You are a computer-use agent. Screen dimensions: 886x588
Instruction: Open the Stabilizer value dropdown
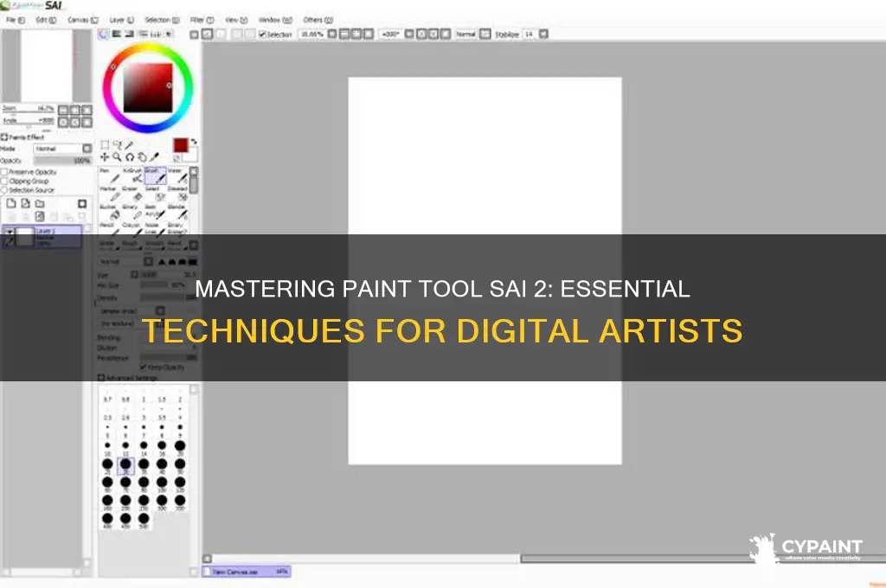tap(543, 34)
